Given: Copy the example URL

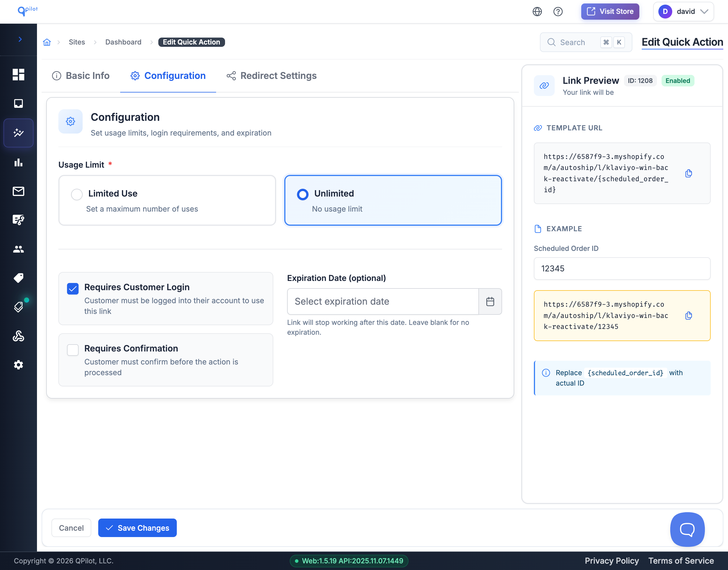Looking at the screenshot, I should pyautogui.click(x=688, y=315).
